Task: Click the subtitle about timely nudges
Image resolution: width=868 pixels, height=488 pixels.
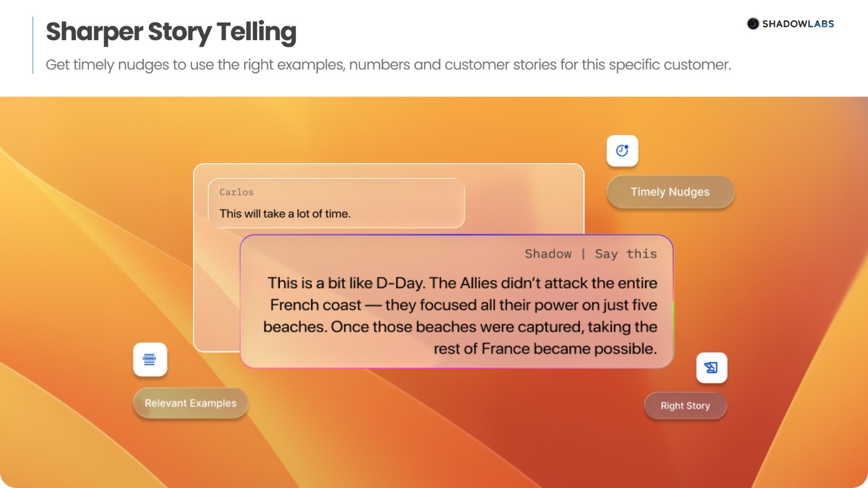Action: [x=388, y=65]
